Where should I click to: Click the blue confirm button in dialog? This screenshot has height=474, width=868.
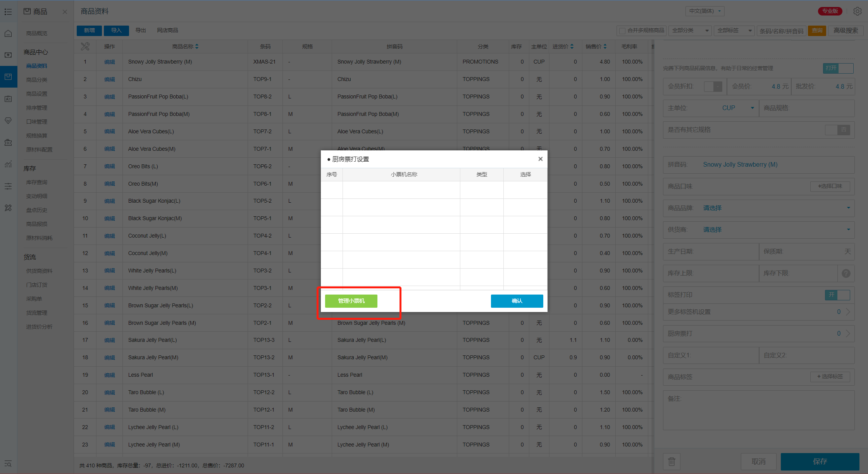pyautogui.click(x=517, y=301)
